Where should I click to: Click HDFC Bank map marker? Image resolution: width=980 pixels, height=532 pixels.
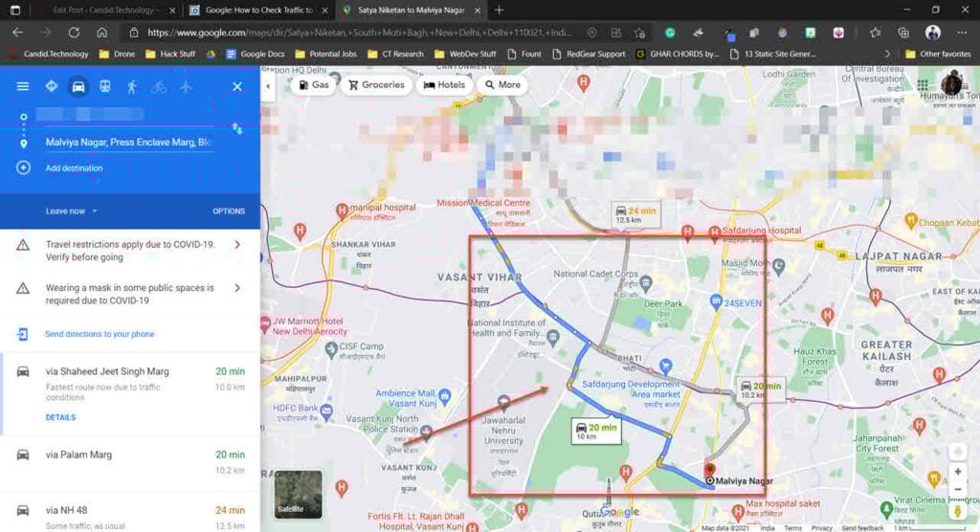pyautogui.click(x=326, y=410)
